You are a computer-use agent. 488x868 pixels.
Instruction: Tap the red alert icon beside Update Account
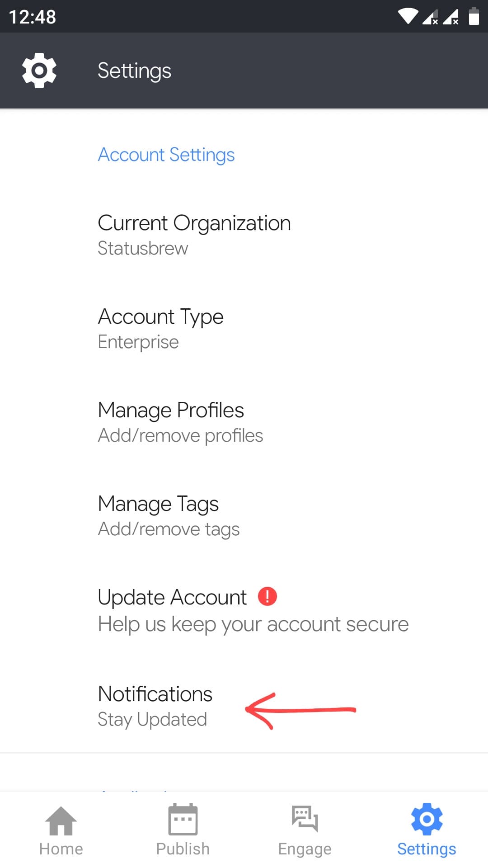pyautogui.click(x=267, y=596)
